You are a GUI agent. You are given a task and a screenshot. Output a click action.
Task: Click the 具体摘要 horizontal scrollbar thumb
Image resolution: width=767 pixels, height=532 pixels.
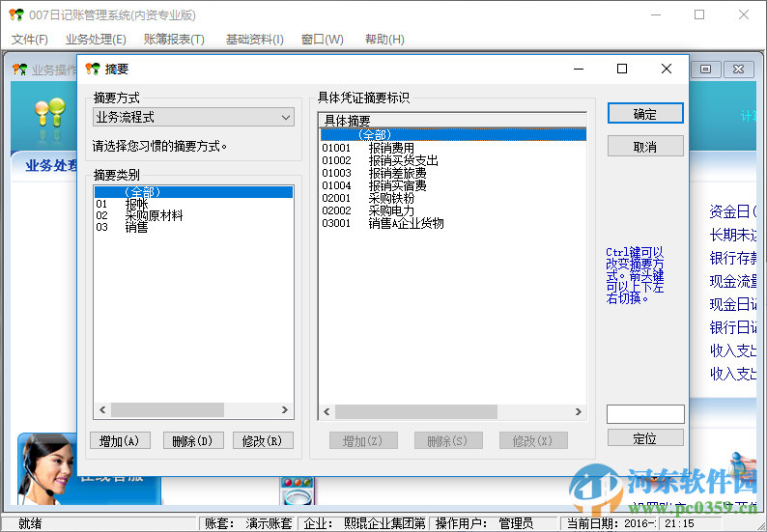click(415, 411)
